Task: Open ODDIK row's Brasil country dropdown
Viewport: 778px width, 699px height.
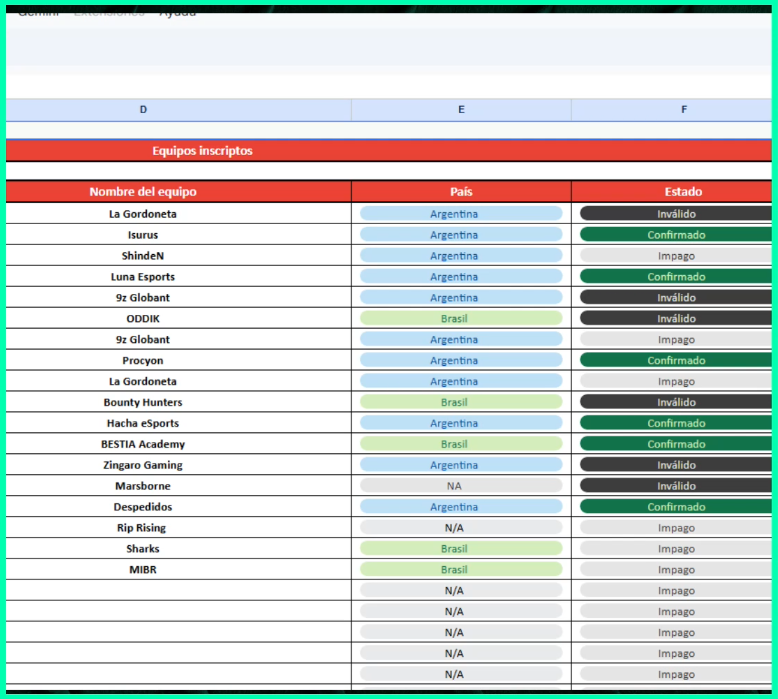Action: pos(461,318)
